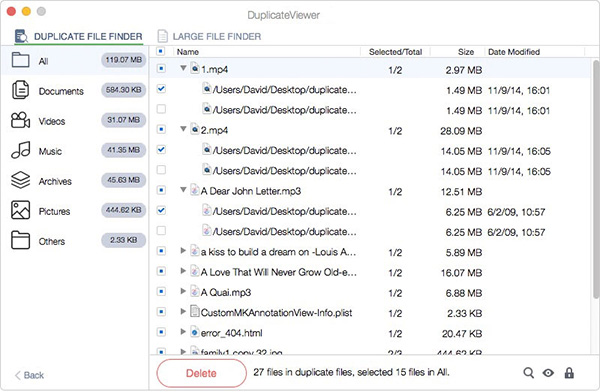
Task: Select the Music category label
Action: (x=50, y=151)
